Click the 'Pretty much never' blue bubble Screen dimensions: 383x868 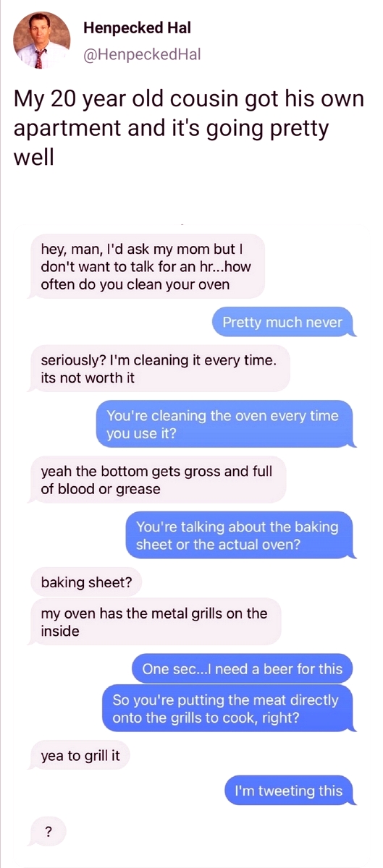click(284, 323)
